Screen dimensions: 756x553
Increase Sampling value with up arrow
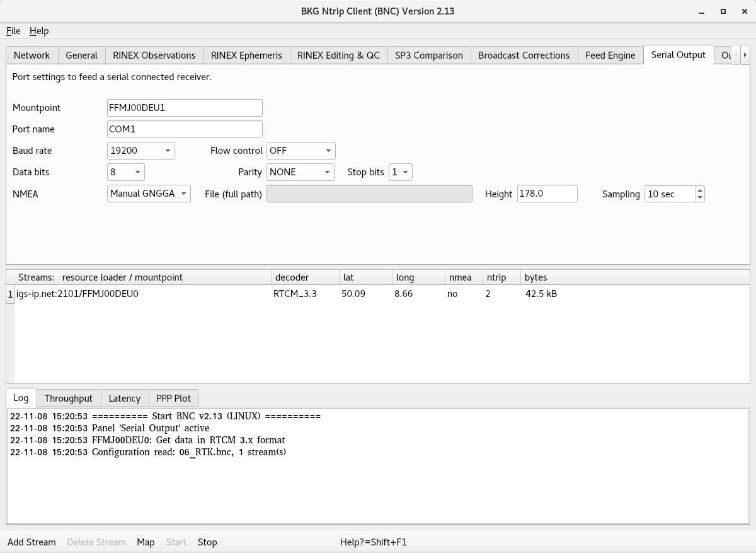[700, 190]
